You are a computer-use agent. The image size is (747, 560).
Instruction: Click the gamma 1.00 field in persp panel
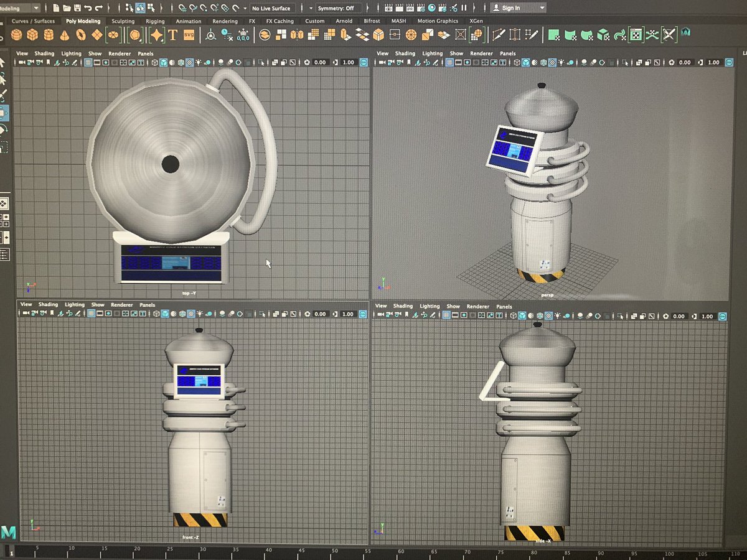tap(713, 62)
